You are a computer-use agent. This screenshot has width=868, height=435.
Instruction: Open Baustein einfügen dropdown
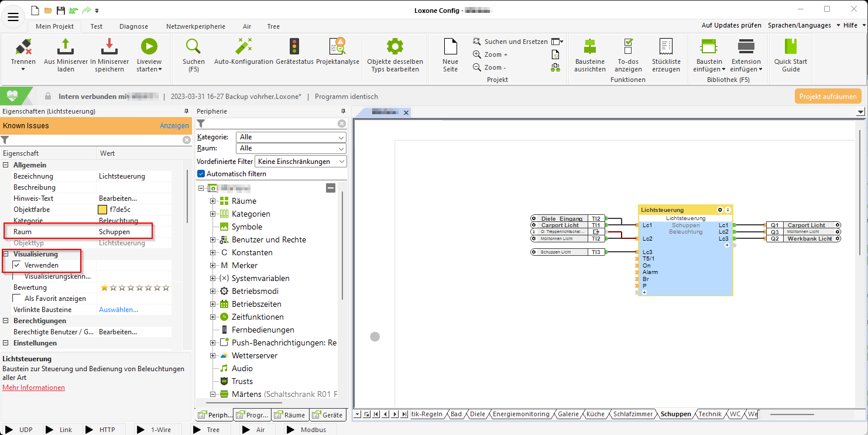point(709,54)
